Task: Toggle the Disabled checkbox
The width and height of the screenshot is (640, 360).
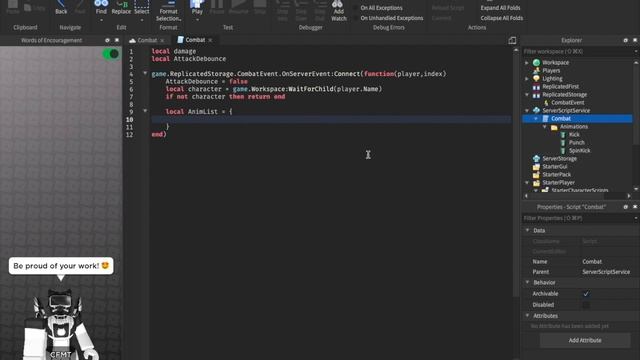Action: click(586, 305)
